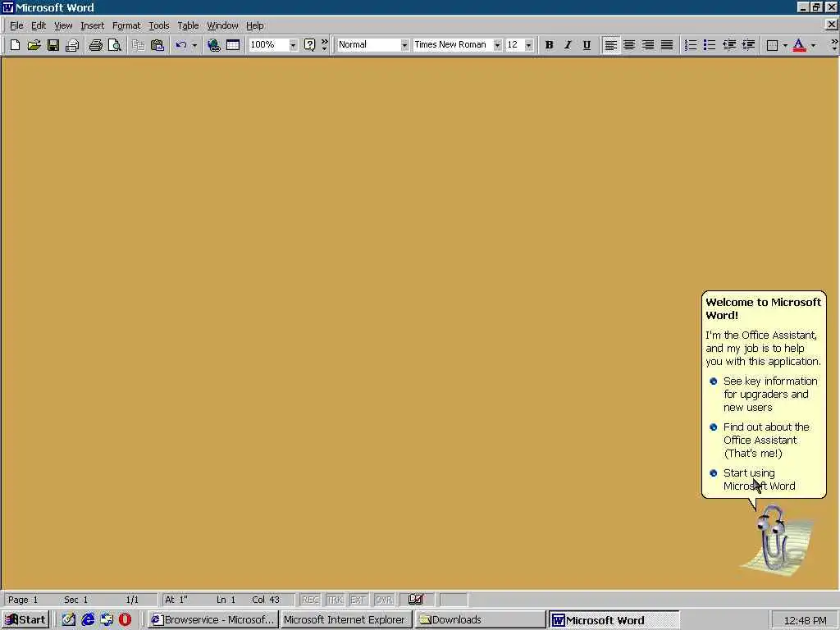Open the Format menu
This screenshot has height=630, width=840.
point(126,25)
